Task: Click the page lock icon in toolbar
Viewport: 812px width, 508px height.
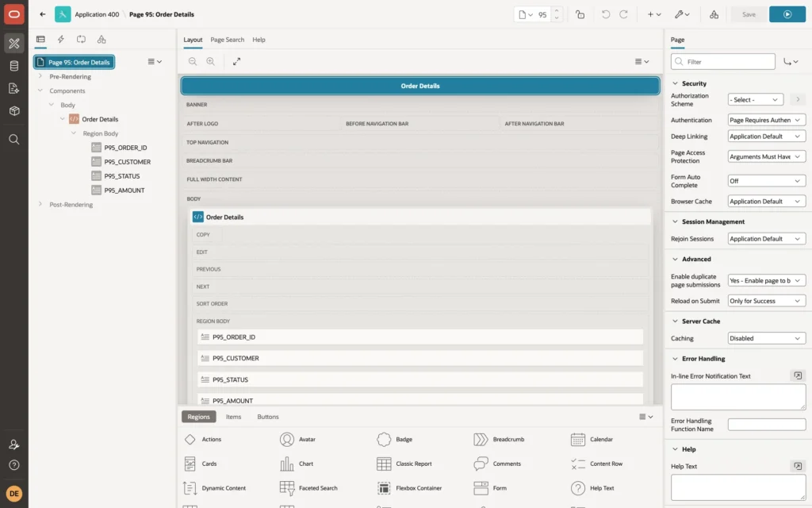Action: point(580,14)
